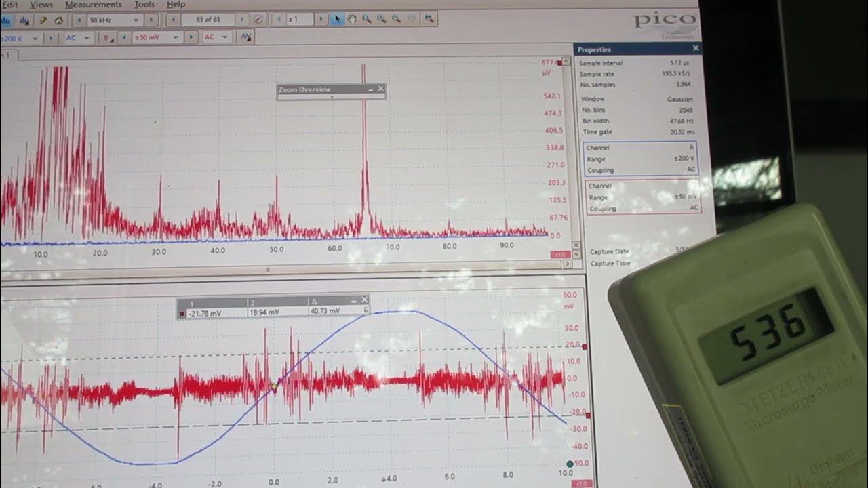Decrease channel B range arrow

pos(124,38)
